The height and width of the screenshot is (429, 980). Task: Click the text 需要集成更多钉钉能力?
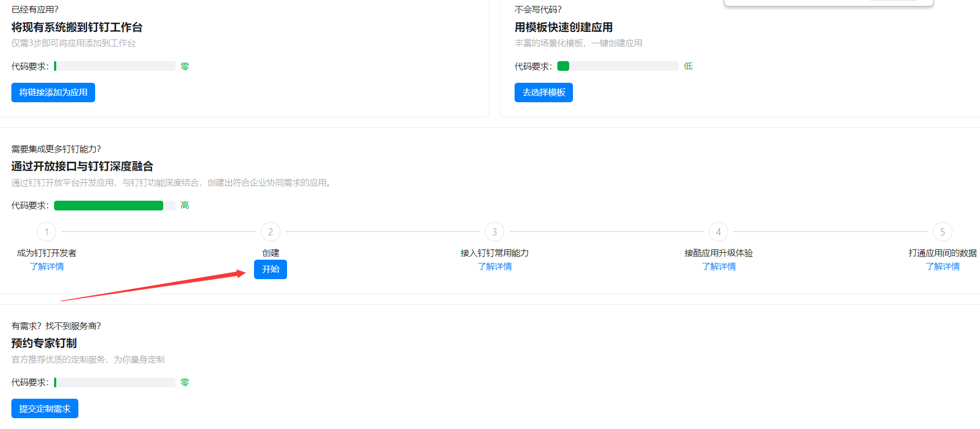[56, 149]
